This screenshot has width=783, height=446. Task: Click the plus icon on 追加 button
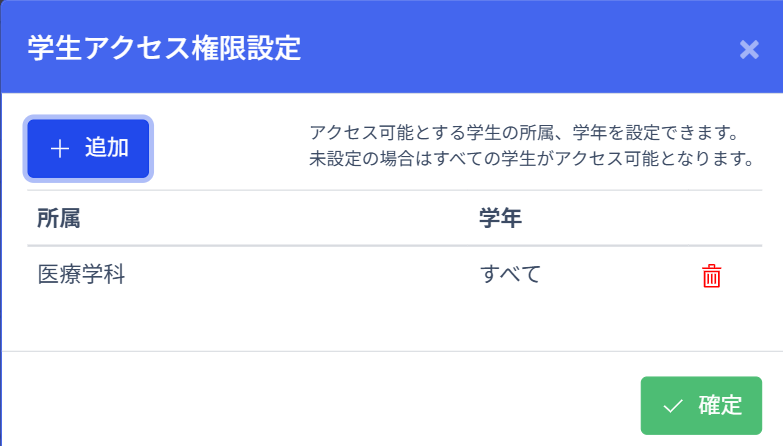click(x=60, y=149)
